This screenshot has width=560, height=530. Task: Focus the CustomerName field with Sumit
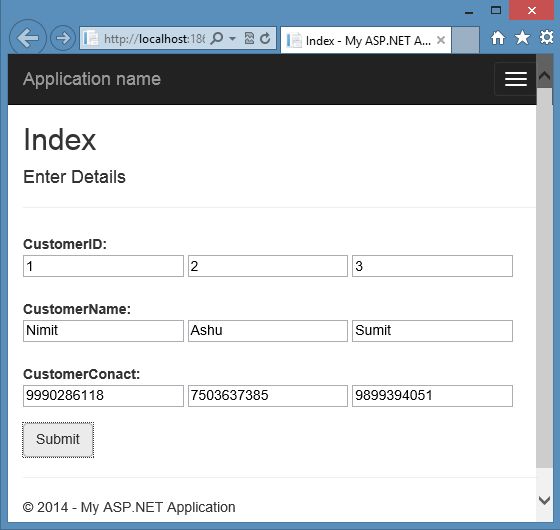point(432,331)
